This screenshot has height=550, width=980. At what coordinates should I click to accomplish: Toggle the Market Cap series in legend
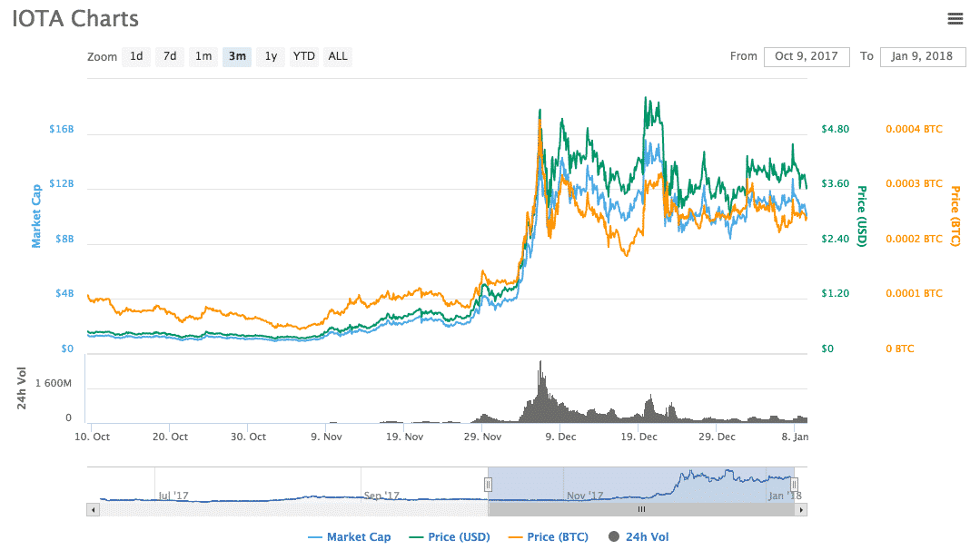350,537
